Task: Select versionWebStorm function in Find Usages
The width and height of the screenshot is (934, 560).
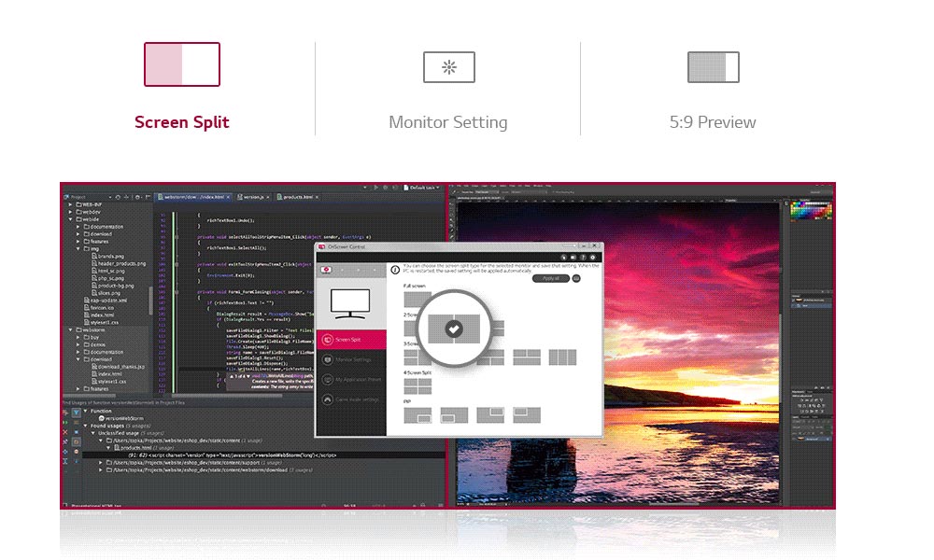Action: click(120, 418)
